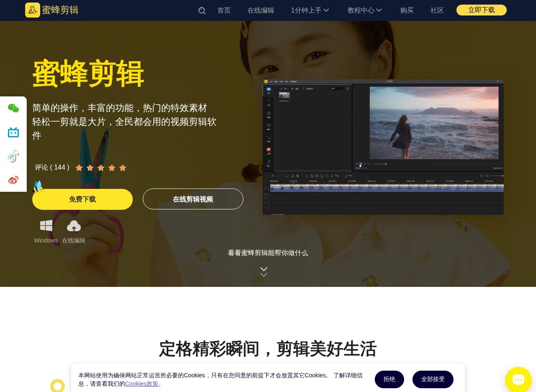536x392 pixels.
Task: Select the Windows platform icon
Action: pos(46,226)
